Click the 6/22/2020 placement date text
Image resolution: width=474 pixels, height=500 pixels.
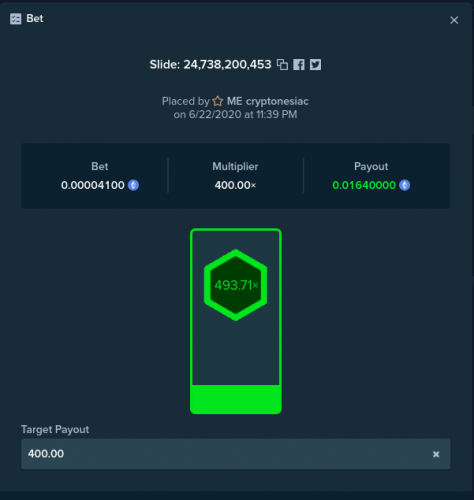(215, 114)
